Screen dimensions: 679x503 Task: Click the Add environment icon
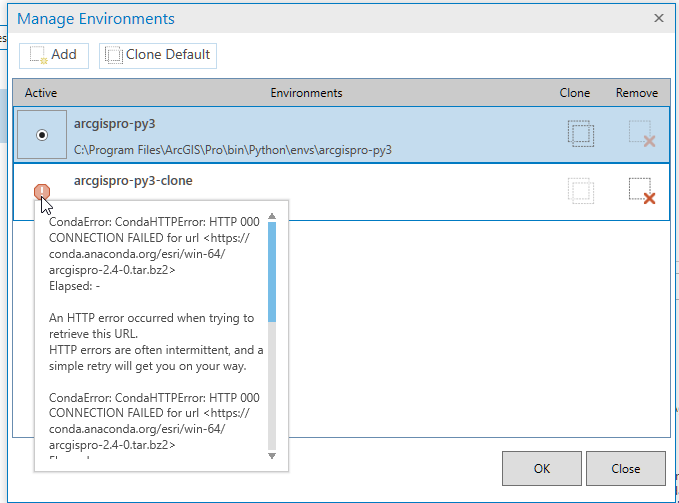tap(39, 55)
